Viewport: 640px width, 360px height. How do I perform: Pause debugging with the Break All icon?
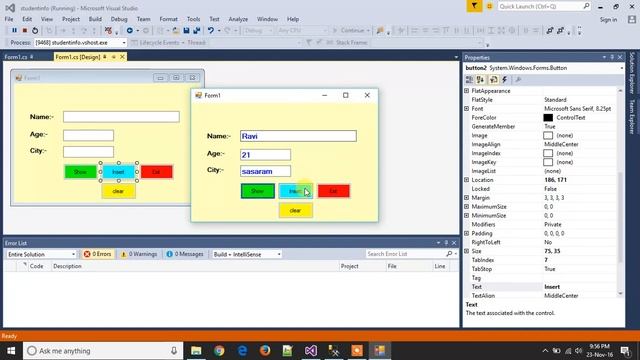tap(14, 30)
